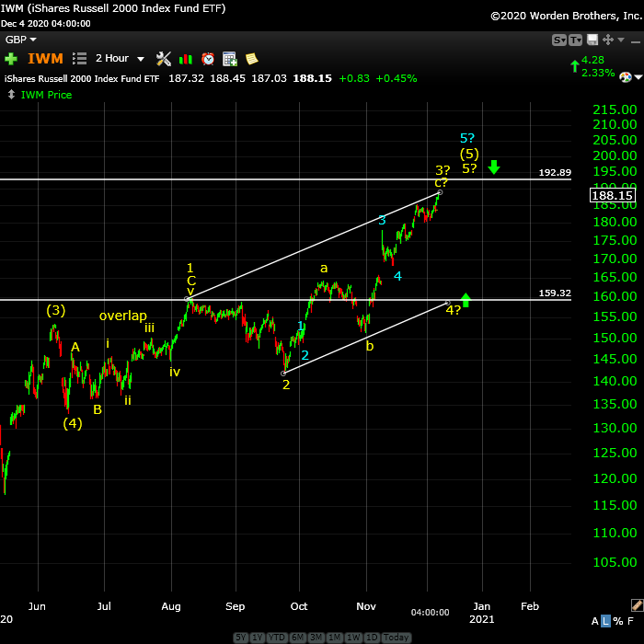Click the green up arrow near 4?
644x644 pixels.
tap(466, 300)
